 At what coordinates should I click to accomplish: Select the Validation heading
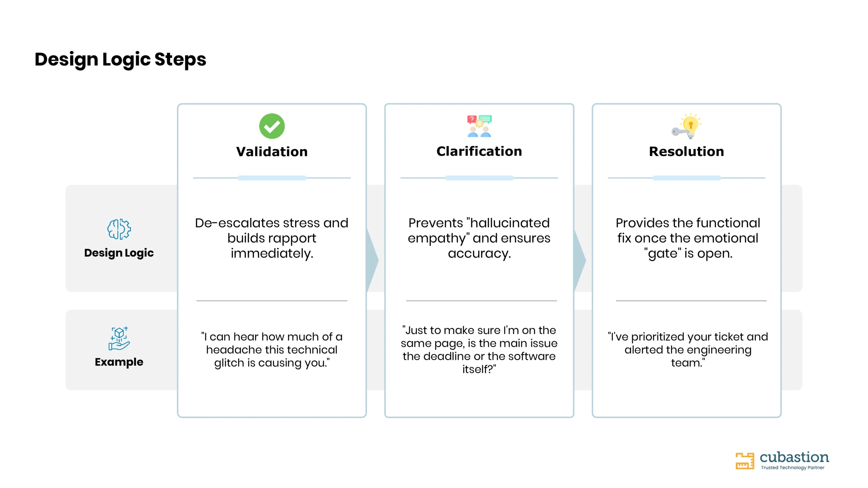coord(272,151)
